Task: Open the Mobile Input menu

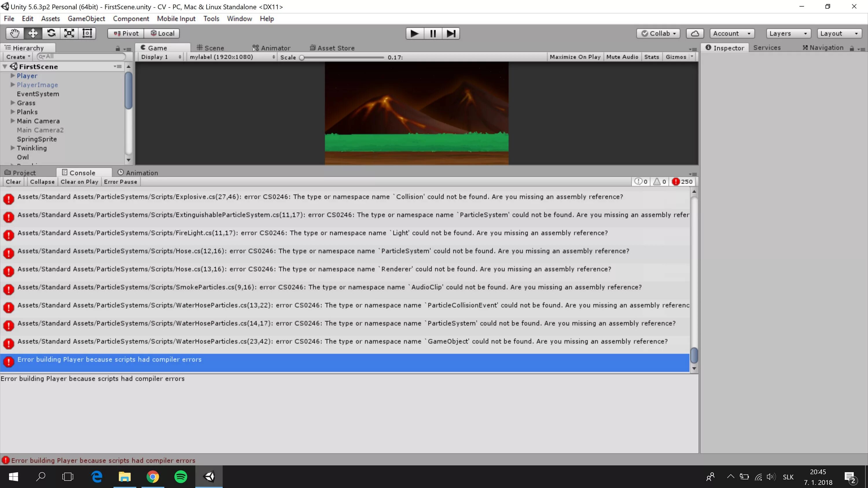Action: click(x=176, y=19)
